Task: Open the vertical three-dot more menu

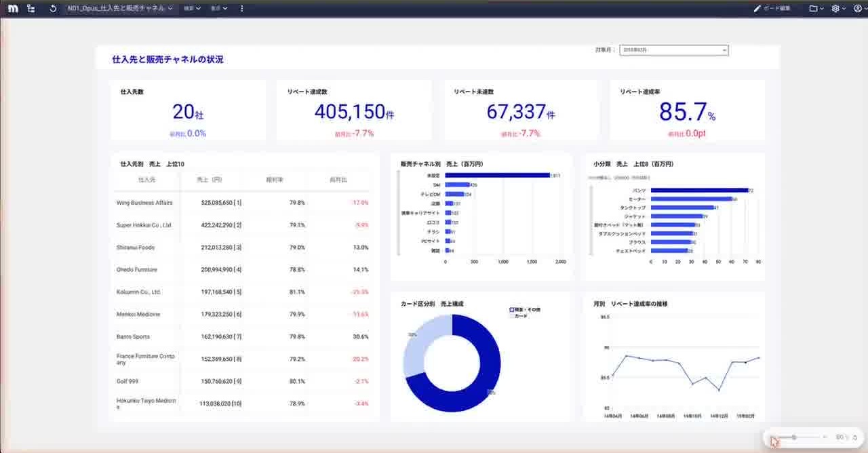Action: point(242,9)
